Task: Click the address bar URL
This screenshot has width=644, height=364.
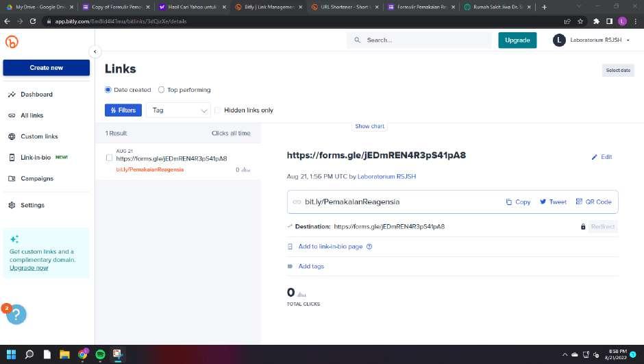Action: 121,21
